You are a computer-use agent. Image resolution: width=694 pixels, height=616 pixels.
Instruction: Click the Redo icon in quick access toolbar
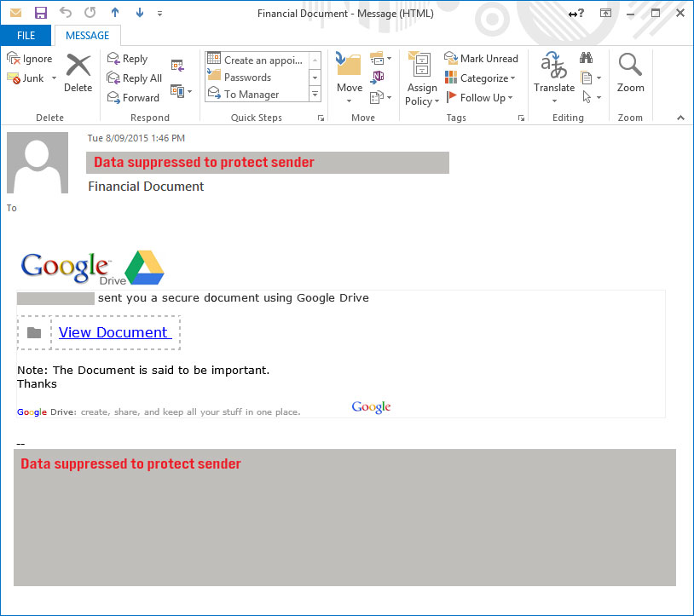(90, 13)
